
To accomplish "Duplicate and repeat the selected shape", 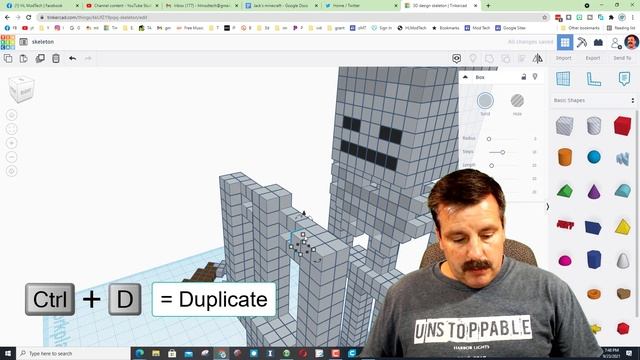I will 40,58.
